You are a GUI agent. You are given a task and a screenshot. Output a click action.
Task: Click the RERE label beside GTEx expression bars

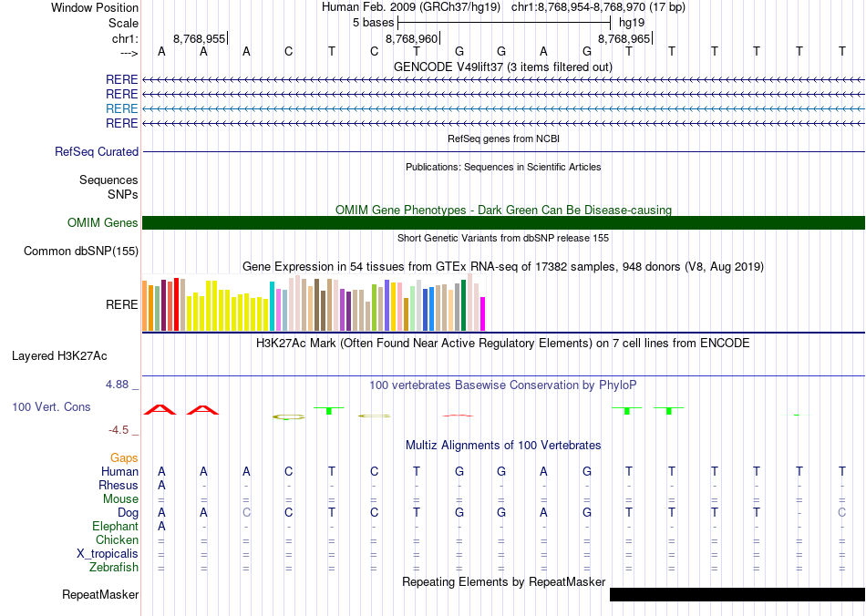121,304
